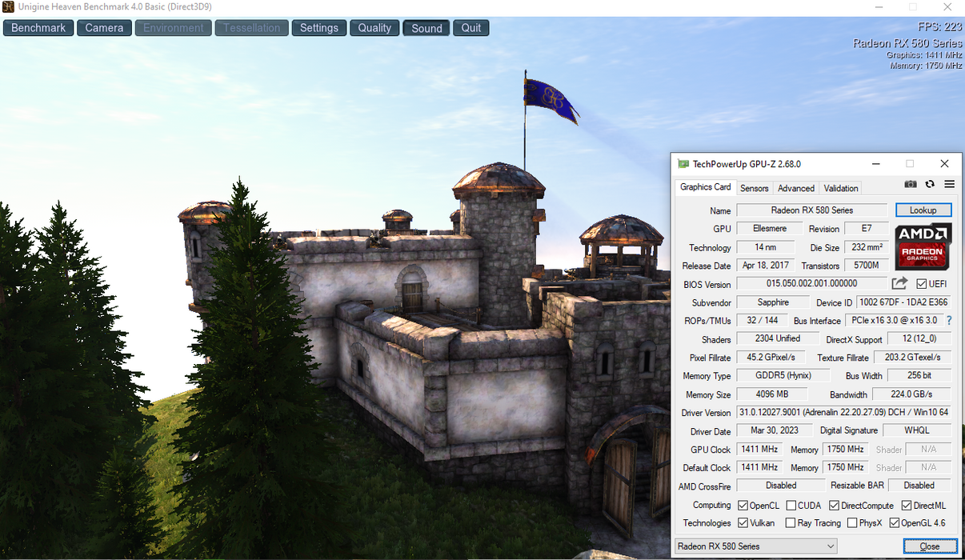Click the Memory Type value GDDR5 (Hynix)

point(783,376)
